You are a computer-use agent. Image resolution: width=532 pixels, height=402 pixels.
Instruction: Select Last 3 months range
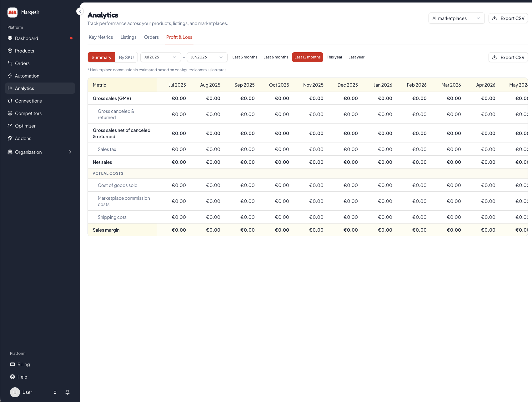click(x=245, y=57)
